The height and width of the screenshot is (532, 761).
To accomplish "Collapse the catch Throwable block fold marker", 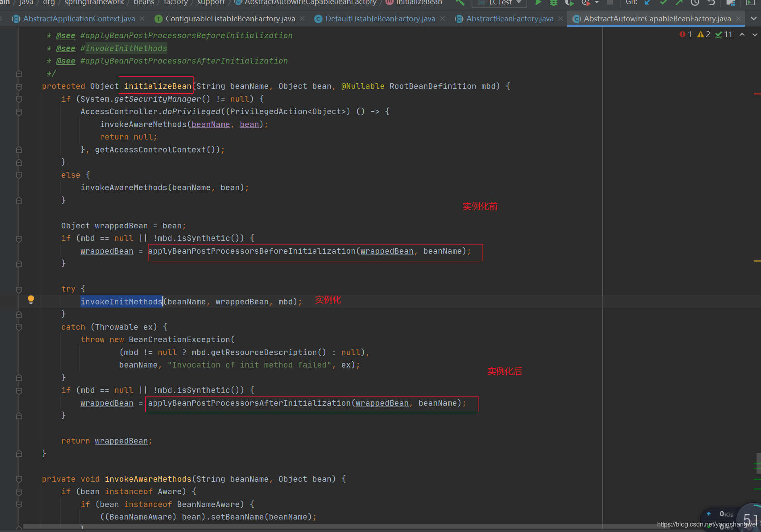I will point(19,327).
